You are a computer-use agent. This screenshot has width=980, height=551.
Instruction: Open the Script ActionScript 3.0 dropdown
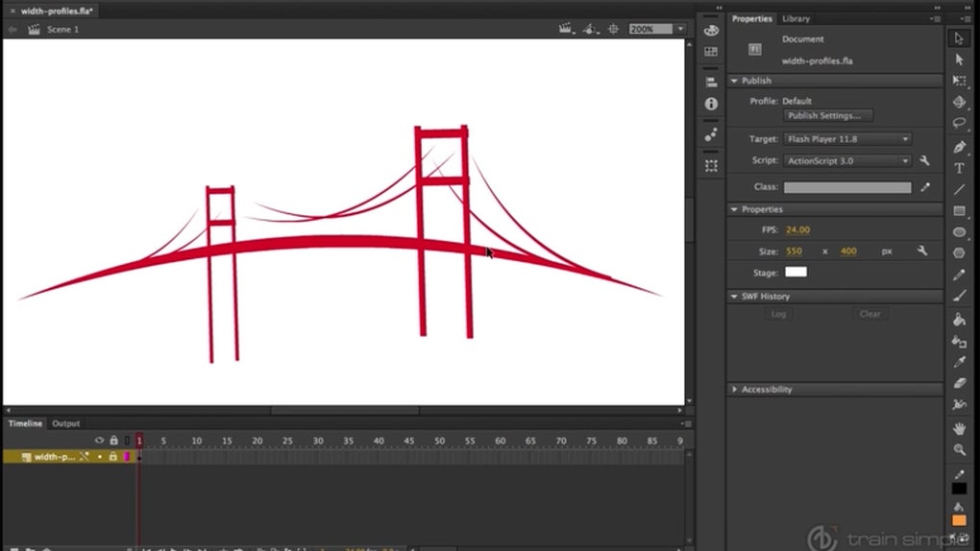[846, 161]
